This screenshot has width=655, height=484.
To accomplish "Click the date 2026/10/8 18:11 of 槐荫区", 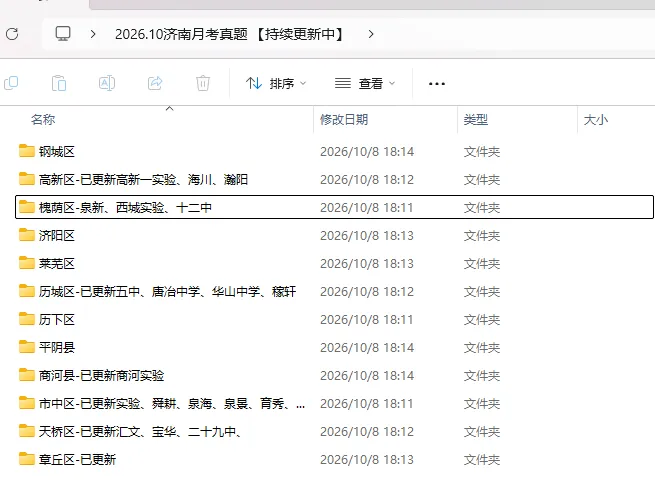I will (367, 208).
